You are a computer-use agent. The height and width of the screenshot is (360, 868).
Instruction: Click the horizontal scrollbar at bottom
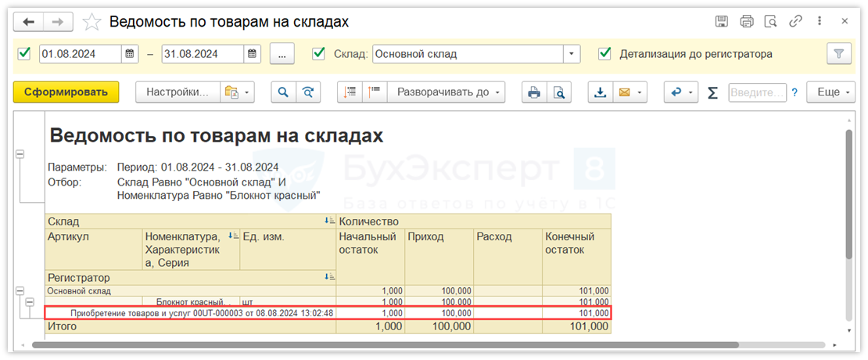[391, 344]
